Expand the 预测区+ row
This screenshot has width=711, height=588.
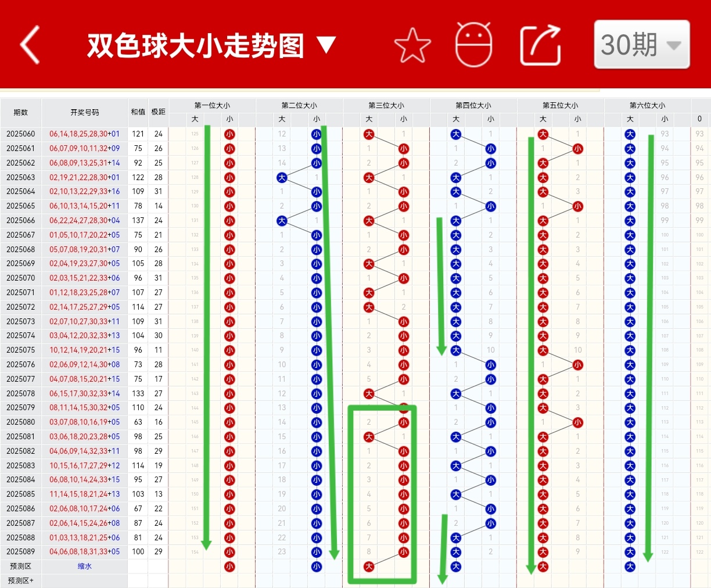[21, 580]
